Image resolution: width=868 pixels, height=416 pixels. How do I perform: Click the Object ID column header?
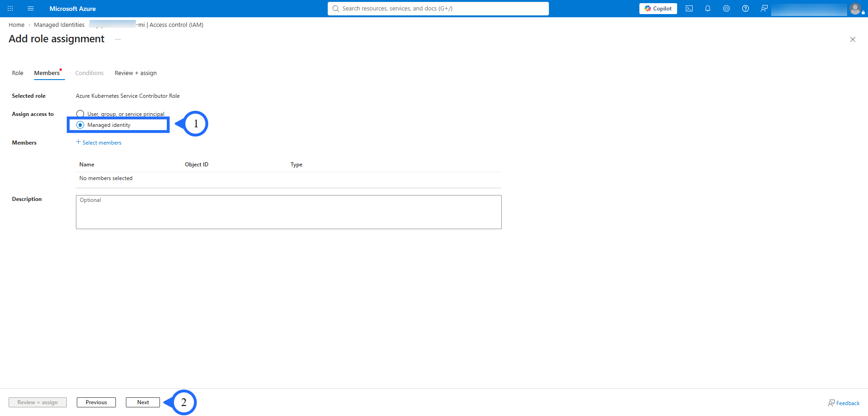pos(197,165)
